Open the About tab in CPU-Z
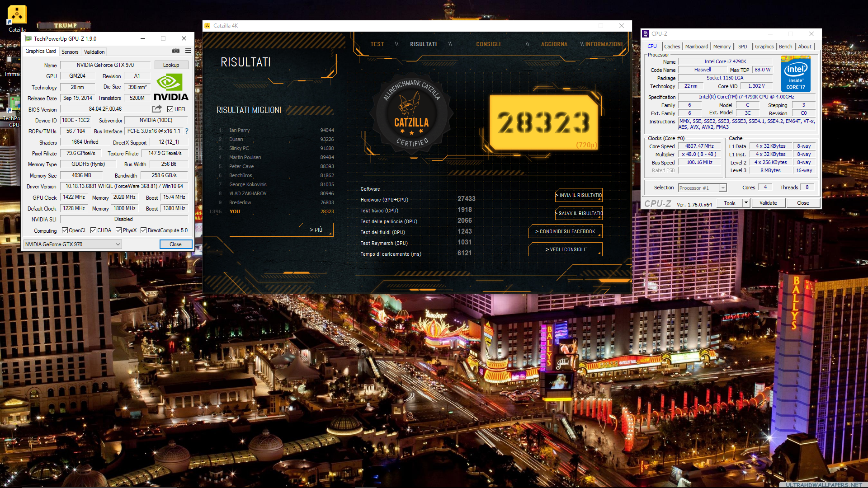 (804, 47)
